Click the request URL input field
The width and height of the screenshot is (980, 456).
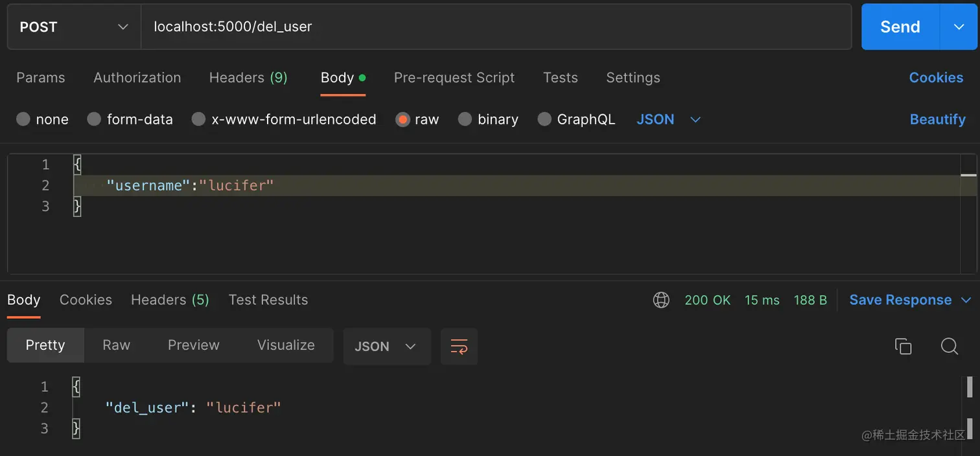click(x=496, y=27)
